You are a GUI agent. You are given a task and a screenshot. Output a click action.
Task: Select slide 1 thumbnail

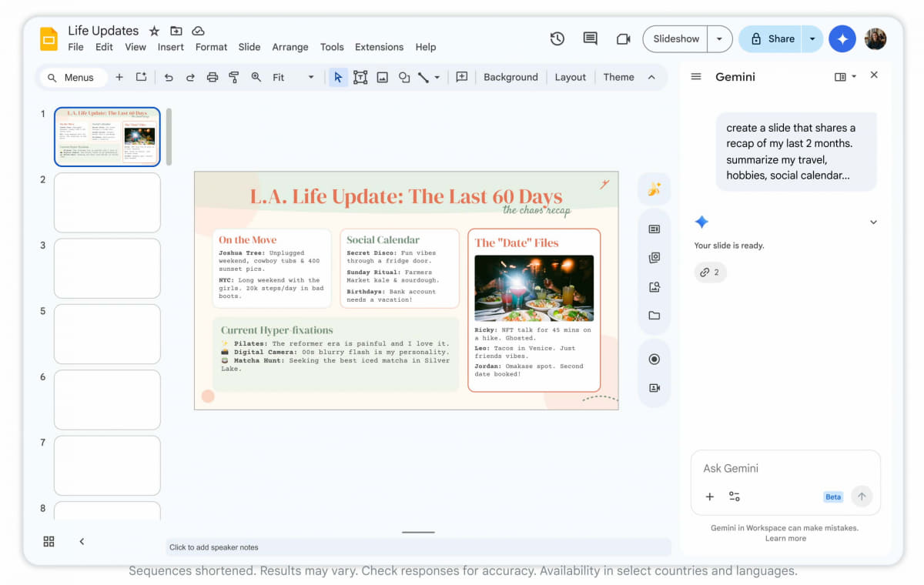pyautogui.click(x=107, y=136)
